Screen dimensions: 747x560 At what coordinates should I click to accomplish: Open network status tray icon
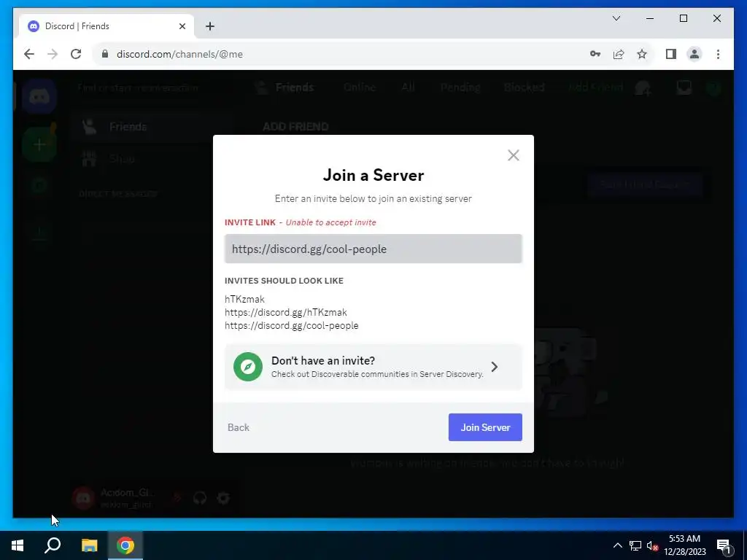point(635,545)
